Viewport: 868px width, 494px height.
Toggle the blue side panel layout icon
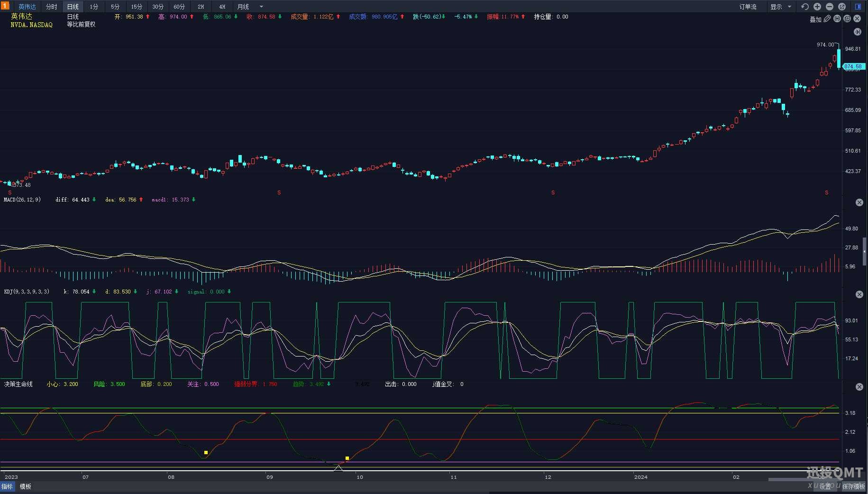(858, 7)
